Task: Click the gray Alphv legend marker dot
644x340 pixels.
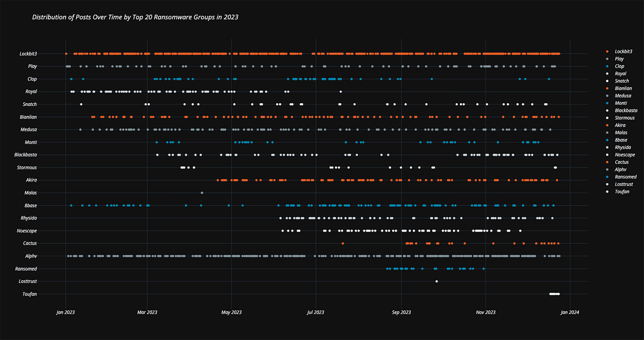Action: point(607,170)
